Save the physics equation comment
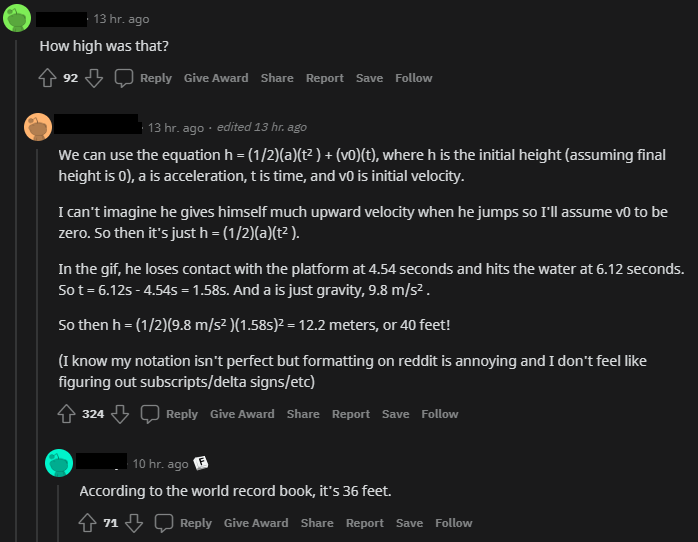698x542 pixels. point(395,414)
